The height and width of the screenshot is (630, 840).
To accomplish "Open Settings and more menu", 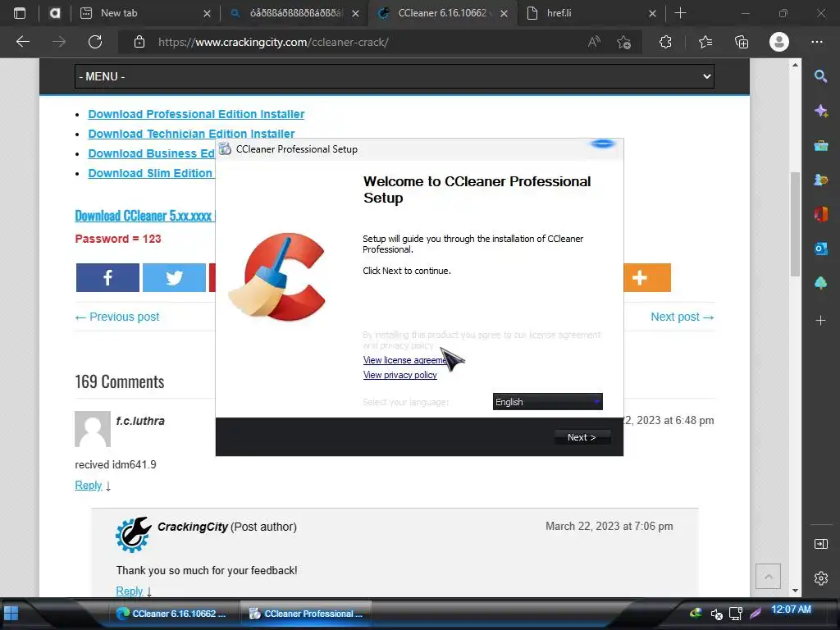I will click(x=817, y=42).
